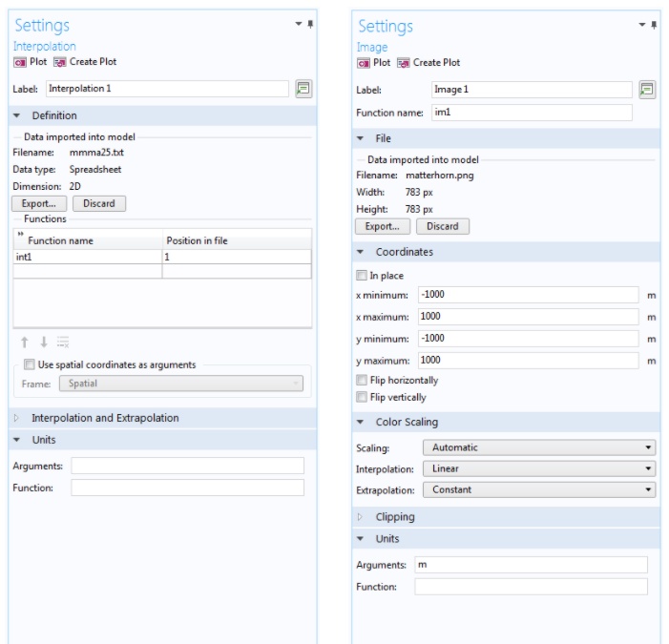Click Create Plot label in Image toolbar
The image size is (669, 644).
[x=436, y=63]
